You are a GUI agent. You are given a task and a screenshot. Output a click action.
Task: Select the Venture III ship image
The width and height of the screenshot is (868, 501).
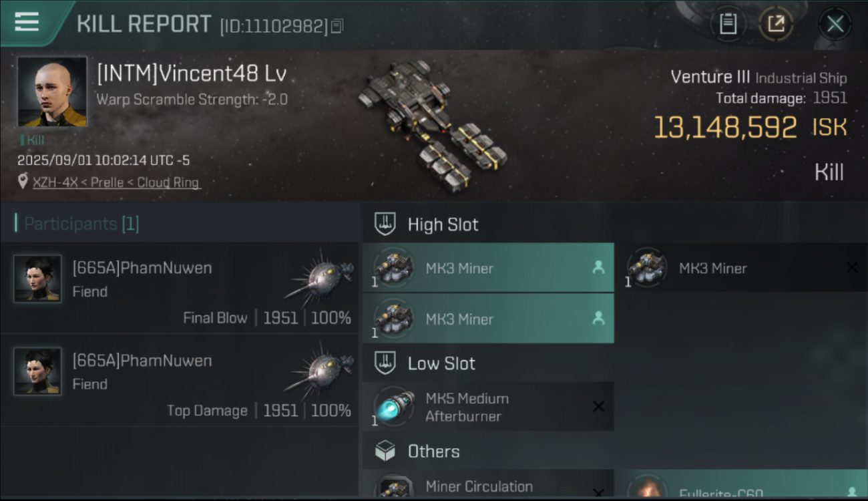[x=432, y=126]
